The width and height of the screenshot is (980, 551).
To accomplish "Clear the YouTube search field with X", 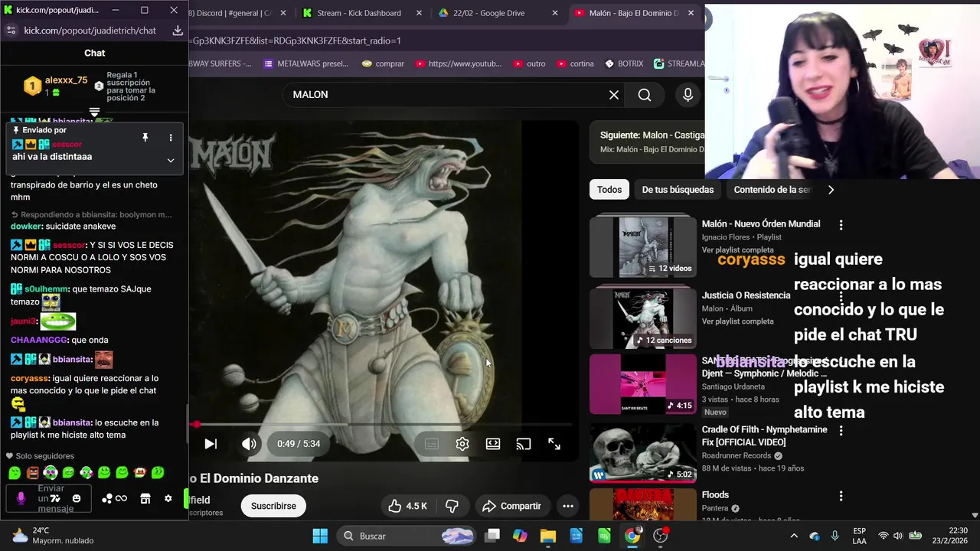I will click(614, 95).
